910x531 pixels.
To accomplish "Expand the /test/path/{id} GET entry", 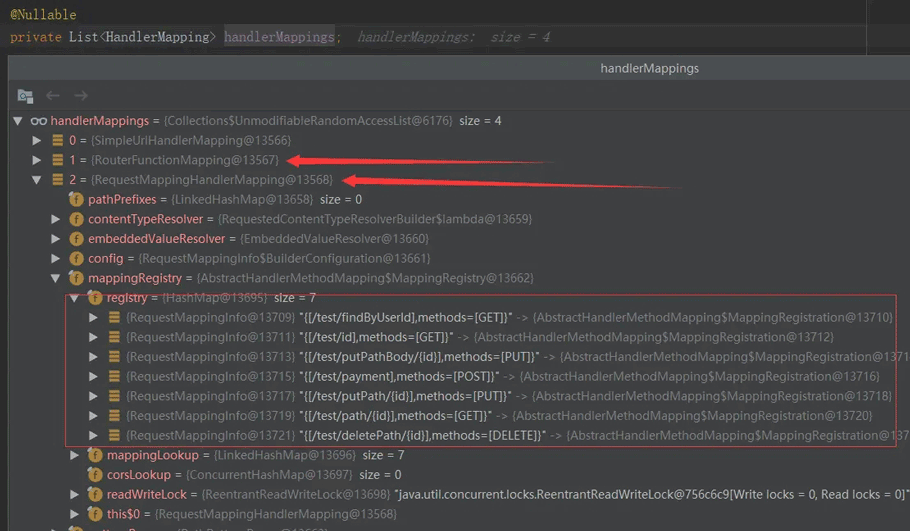I will 93,416.
